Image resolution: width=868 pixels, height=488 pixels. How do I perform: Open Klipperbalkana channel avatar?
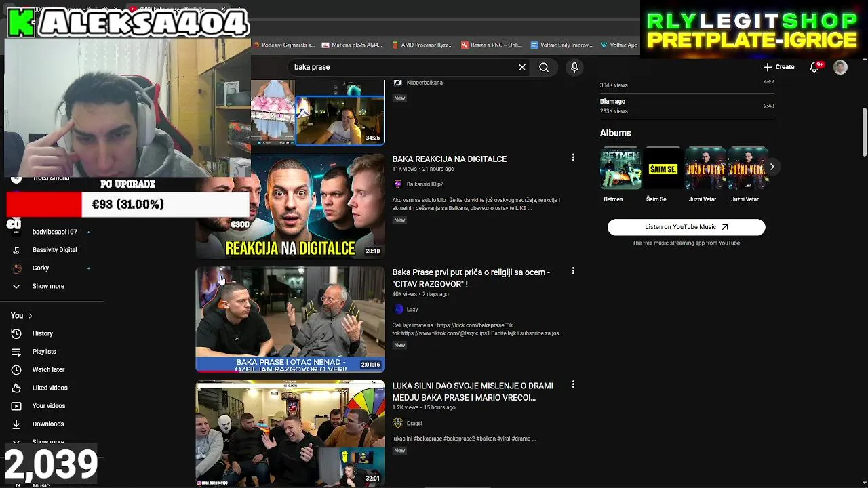(398, 83)
